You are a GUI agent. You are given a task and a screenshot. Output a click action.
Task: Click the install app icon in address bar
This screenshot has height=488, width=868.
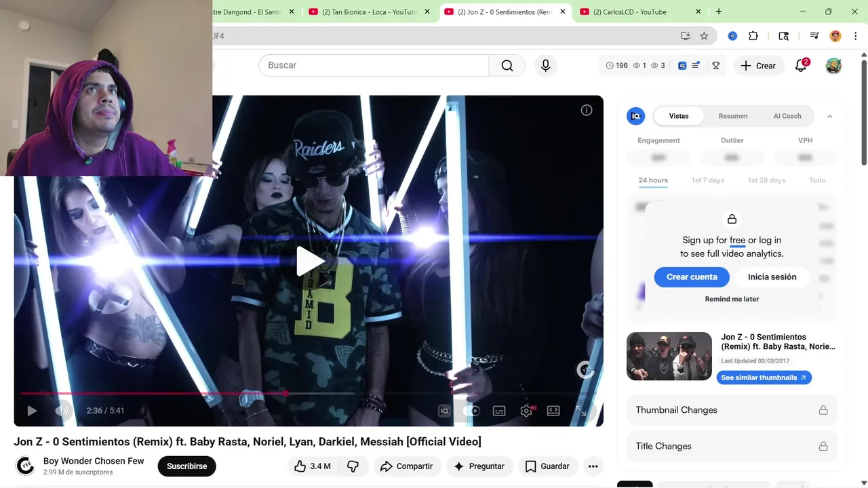click(686, 36)
